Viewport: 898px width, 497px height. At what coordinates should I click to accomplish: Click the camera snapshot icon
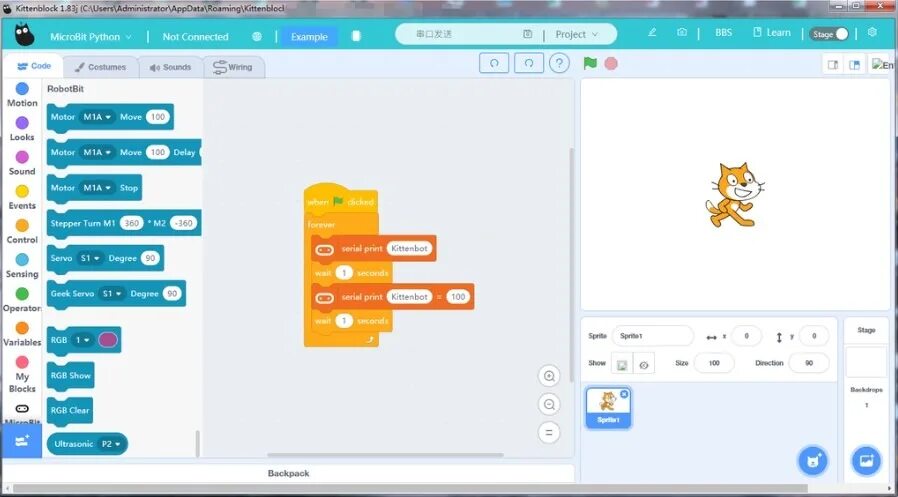click(x=682, y=33)
